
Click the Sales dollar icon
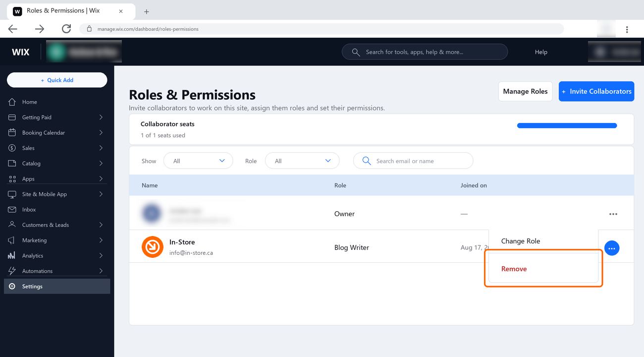point(12,148)
